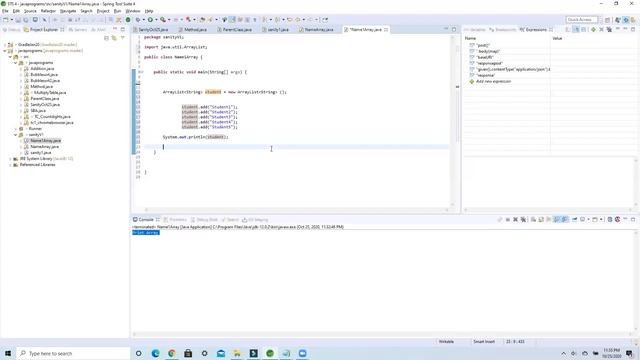The width and height of the screenshot is (640, 360).
Task: Open the File menu
Action: click(5, 11)
